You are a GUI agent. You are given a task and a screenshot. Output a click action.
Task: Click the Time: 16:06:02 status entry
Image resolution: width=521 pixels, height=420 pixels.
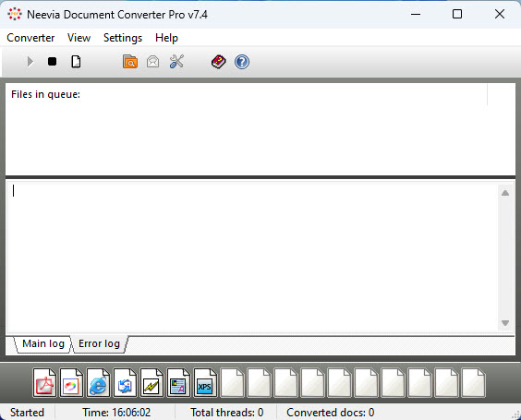click(x=116, y=413)
